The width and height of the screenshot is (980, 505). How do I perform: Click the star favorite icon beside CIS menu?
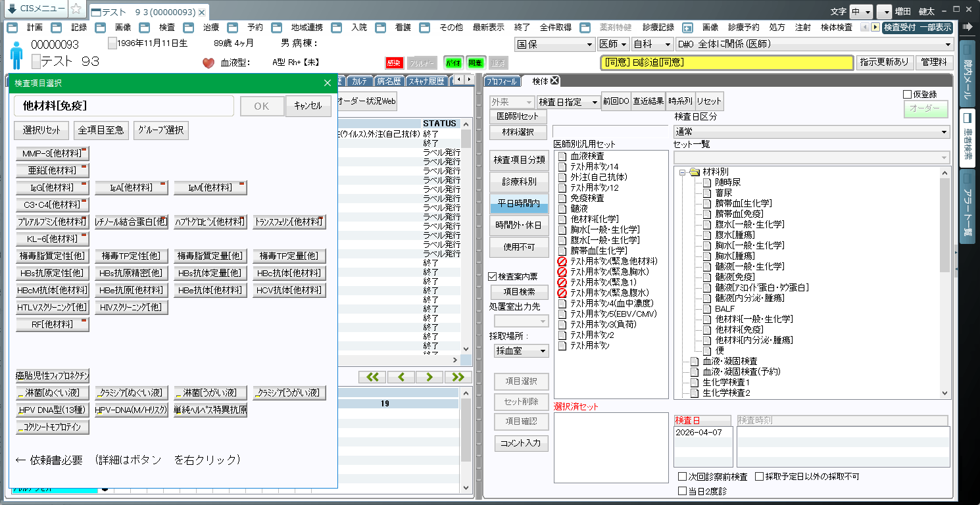coord(76,9)
